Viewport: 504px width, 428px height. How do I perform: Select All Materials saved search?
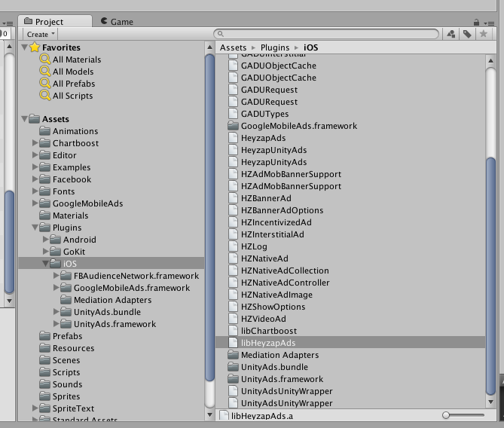coord(77,60)
